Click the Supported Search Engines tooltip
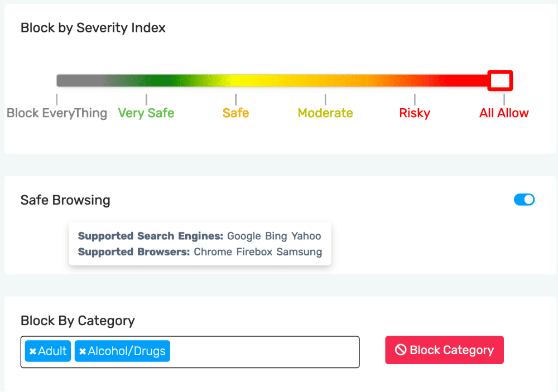Screen dimensions: 558x392 (200, 244)
